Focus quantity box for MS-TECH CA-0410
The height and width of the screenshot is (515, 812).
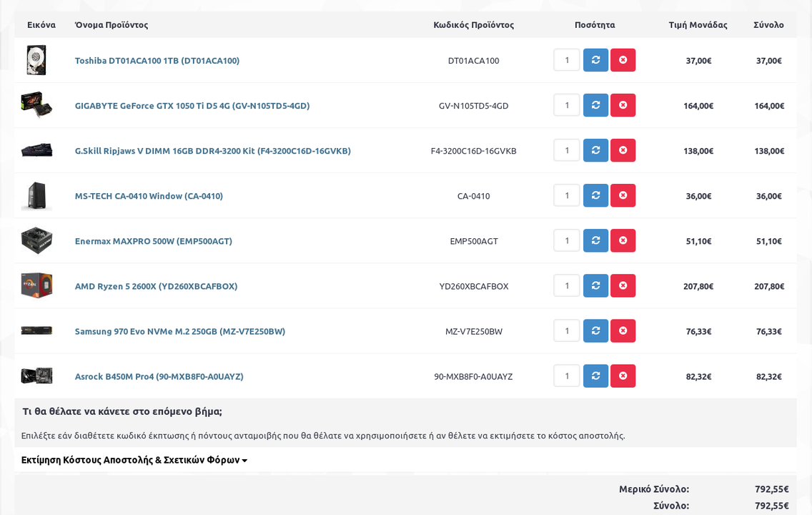tap(567, 195)
